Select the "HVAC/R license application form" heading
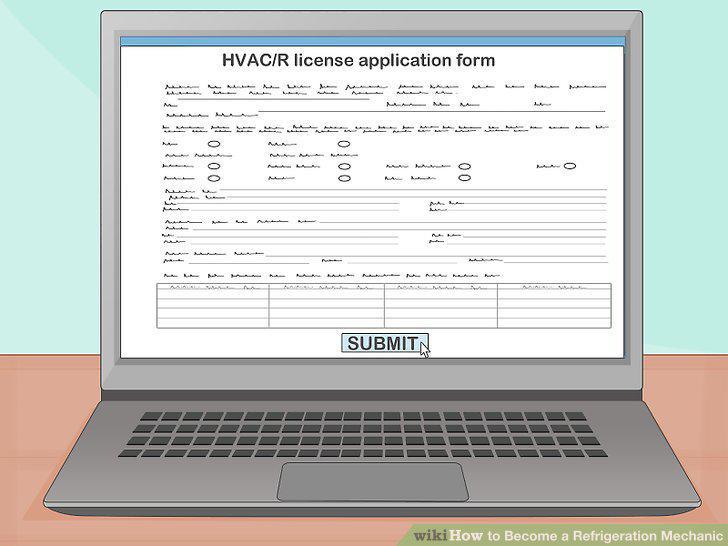 tap(358, 60)
